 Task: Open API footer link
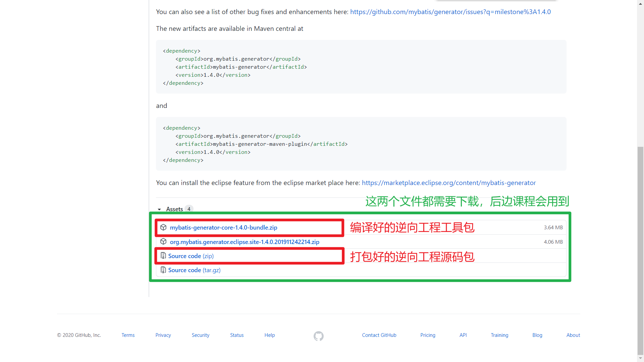tap(463, 335)
